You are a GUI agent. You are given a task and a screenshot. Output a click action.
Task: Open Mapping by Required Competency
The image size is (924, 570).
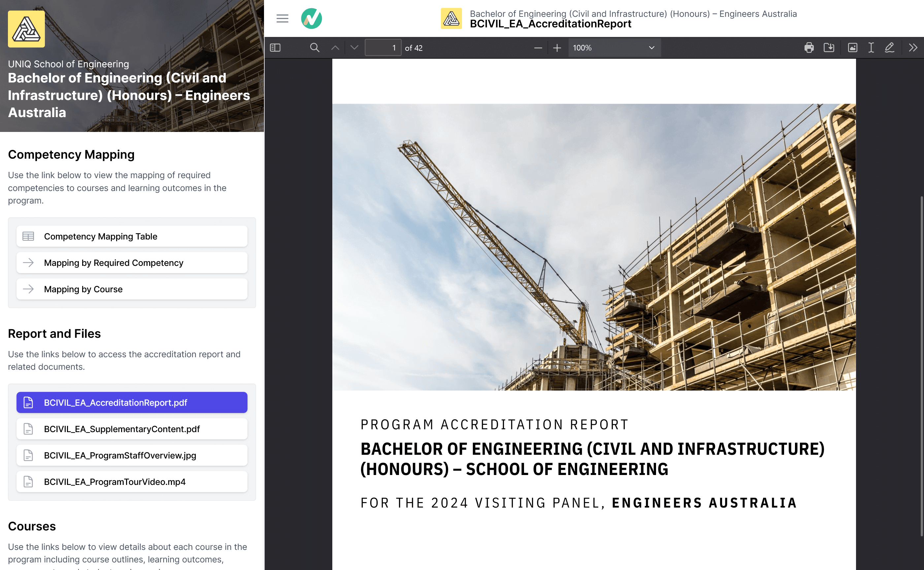coord(132,263)
